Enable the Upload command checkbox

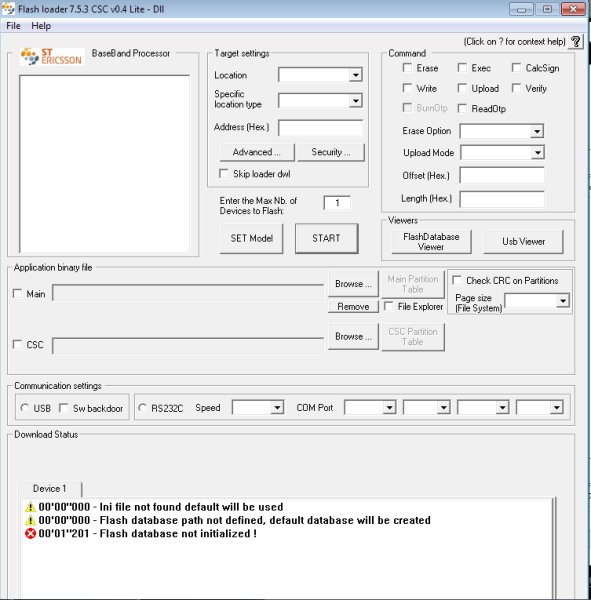tap(462, 88)
